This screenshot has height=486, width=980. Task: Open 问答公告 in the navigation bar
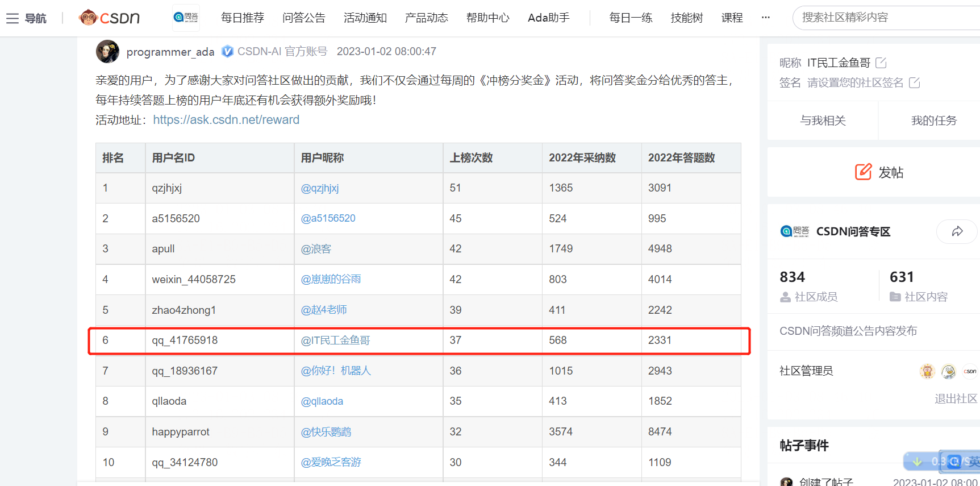coord(304,18)
